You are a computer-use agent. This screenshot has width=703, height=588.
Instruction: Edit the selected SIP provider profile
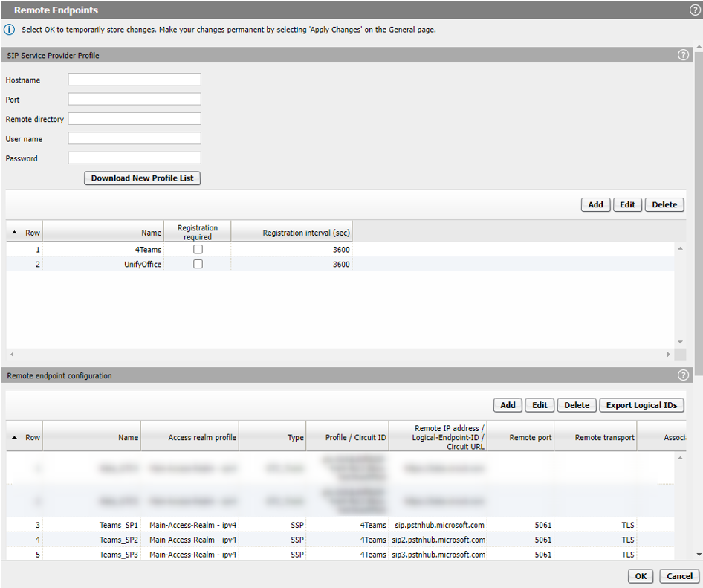pyautogui.click(x=627, y=204)
